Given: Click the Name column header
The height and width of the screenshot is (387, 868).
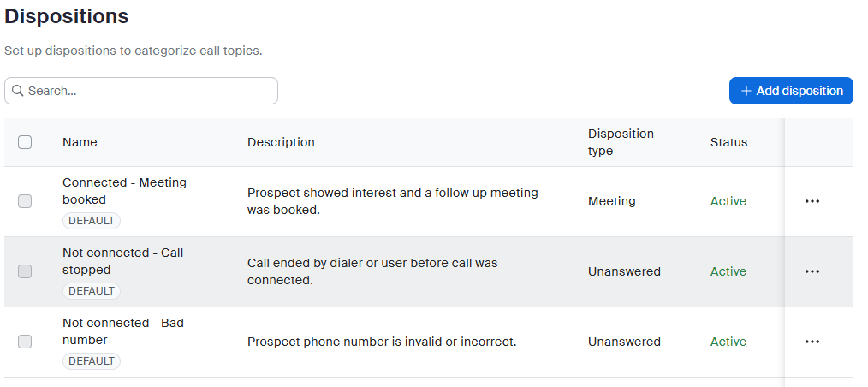Looking at the screenshot, I should pos(80,142).
